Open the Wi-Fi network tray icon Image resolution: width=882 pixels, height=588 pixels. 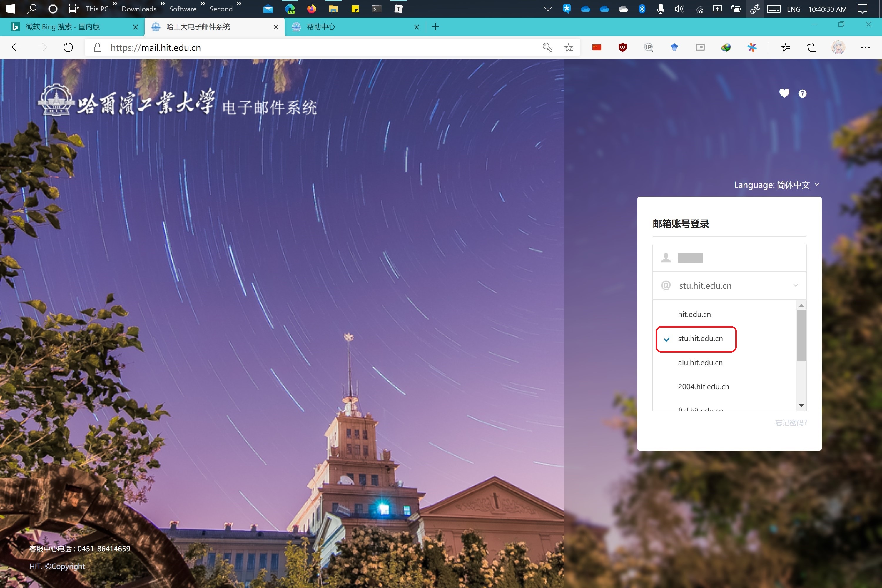[x=699, y=9]
